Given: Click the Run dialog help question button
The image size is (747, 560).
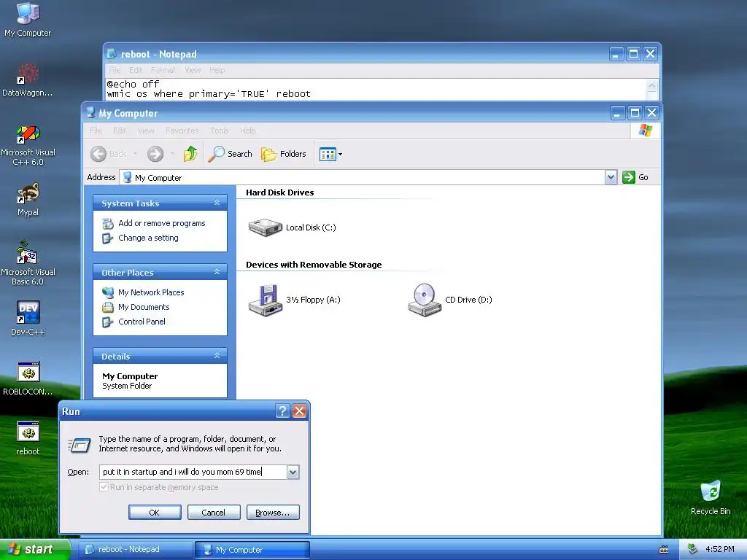Looking at the screenshot, I should pos(282,411).
